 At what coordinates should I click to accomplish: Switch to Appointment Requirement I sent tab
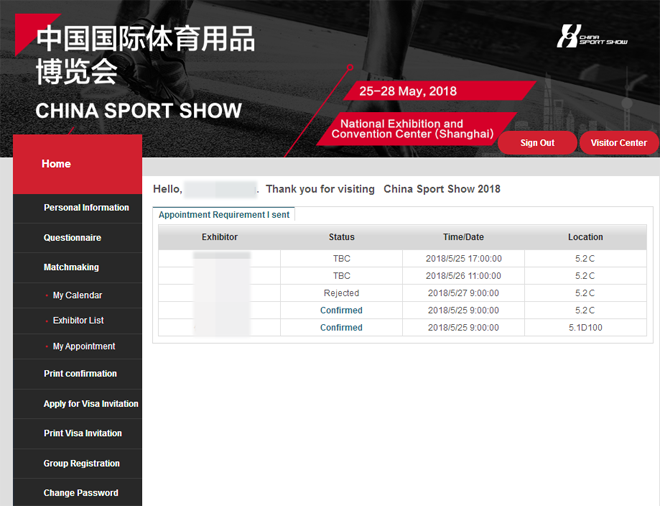pos(224,215)
